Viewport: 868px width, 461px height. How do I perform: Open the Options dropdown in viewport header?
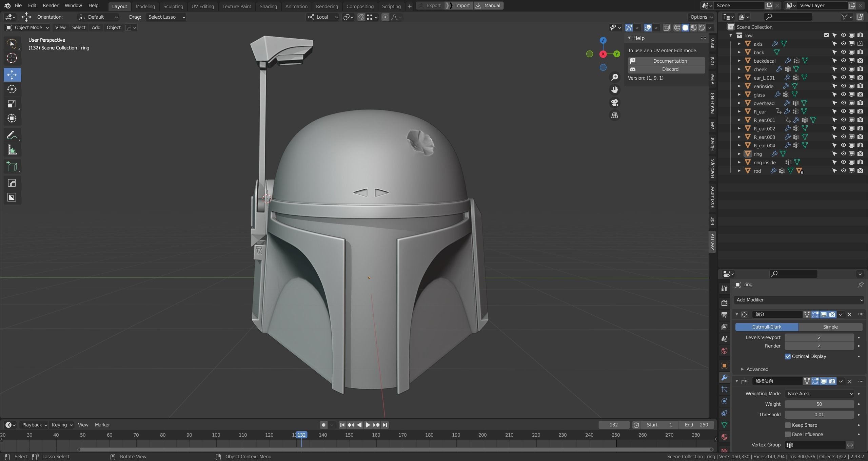[x=701, y=17]
